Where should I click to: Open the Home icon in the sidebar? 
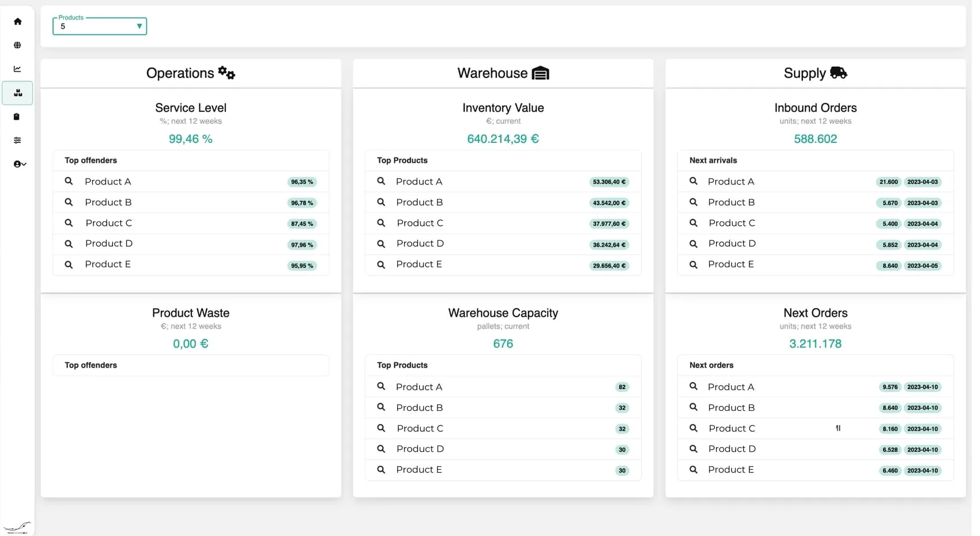click(18, 21)
